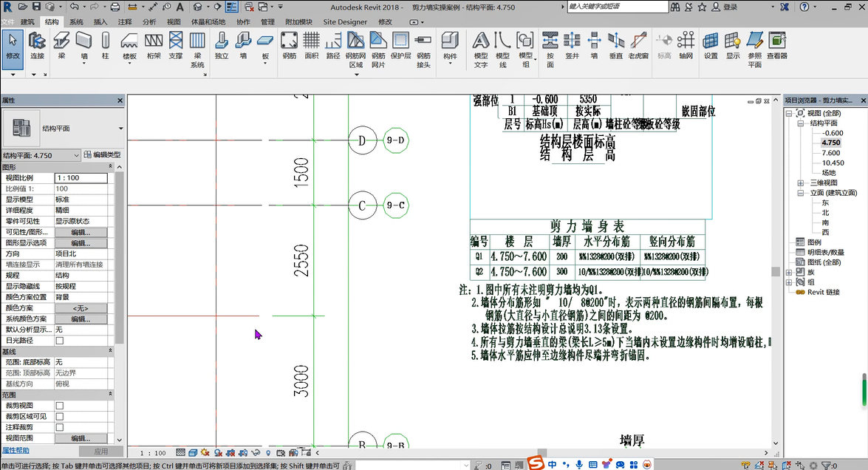Click the work plane 显示 (Show) tool

[x=733, y=45]
